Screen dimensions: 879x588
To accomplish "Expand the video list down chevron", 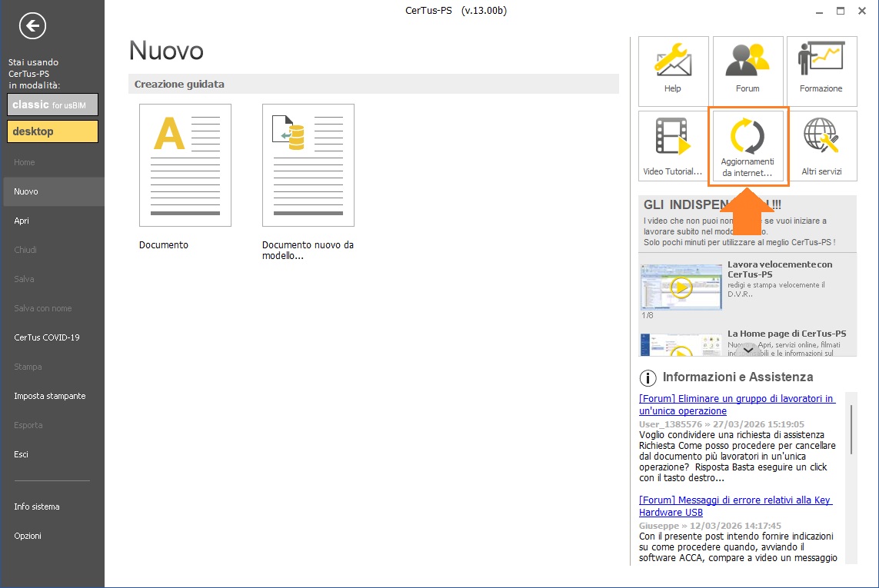I will coord(748,350).
